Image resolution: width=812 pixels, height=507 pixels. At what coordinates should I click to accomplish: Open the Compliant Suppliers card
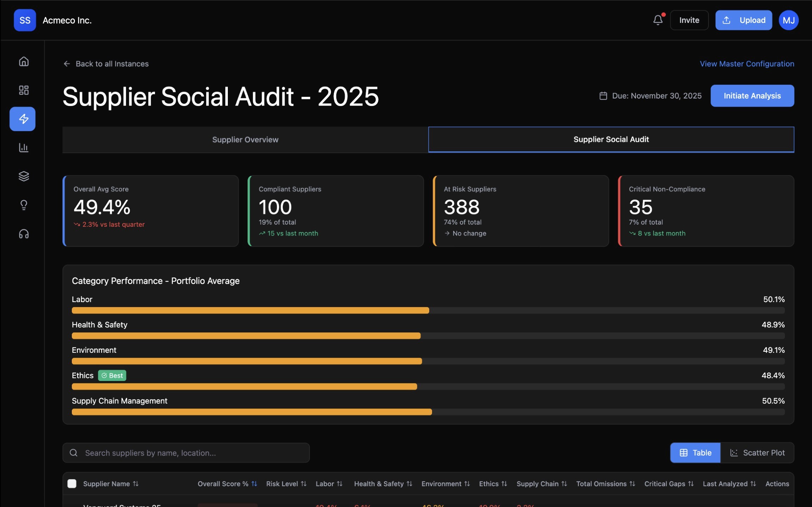point(336,211)
